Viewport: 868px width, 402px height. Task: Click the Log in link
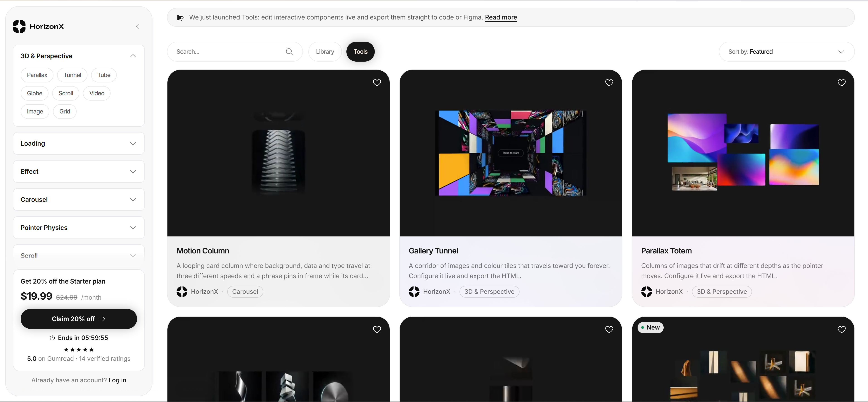pyautogui.click(x=117, y=380)
